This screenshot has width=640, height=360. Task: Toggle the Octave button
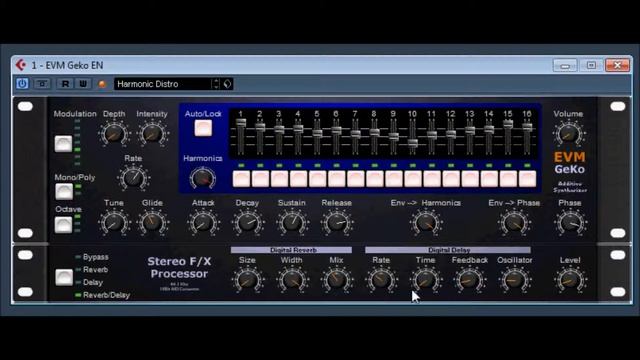63,224
